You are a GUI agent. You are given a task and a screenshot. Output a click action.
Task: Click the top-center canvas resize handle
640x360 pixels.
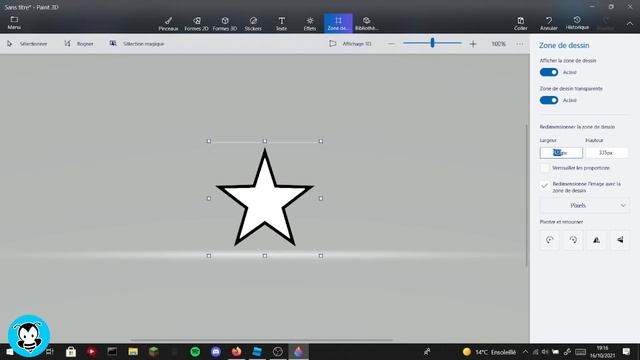coord(265,141)
